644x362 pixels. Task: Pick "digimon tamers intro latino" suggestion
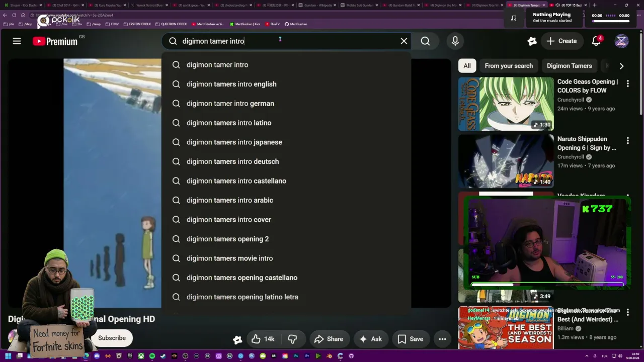[286, 123]
